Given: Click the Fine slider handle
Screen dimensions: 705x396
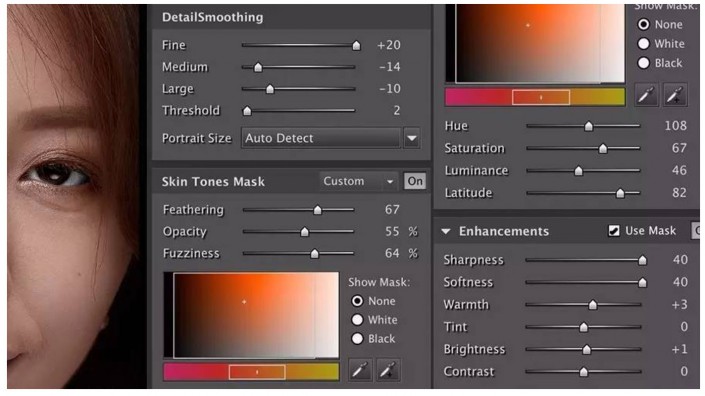Looking at the screenshot, I should coord(356,45).
